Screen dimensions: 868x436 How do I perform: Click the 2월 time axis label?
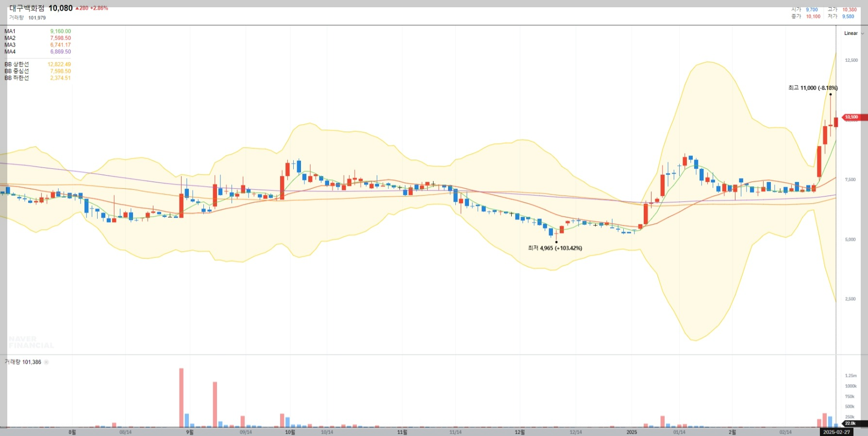[x=732, y=432]
